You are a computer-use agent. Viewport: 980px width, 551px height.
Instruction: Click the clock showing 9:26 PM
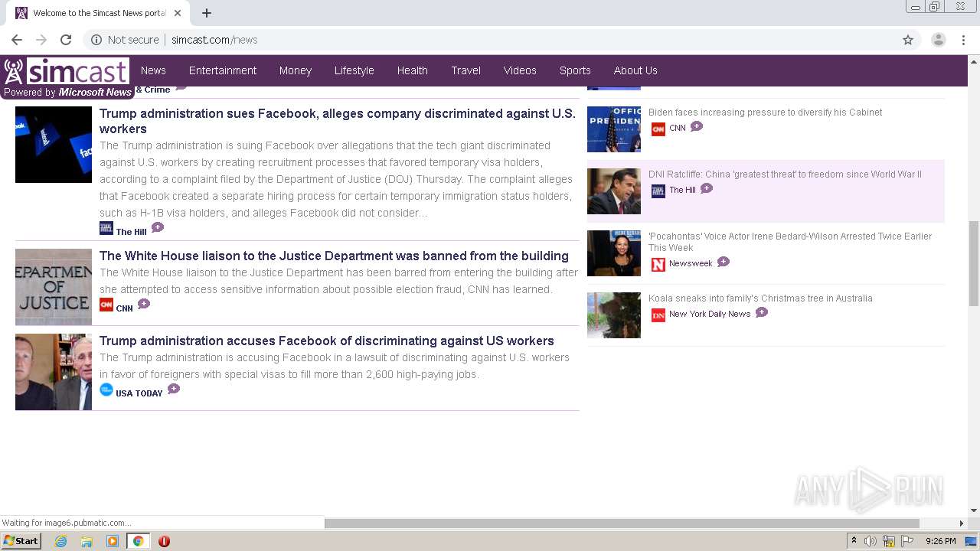click(940, 541)
